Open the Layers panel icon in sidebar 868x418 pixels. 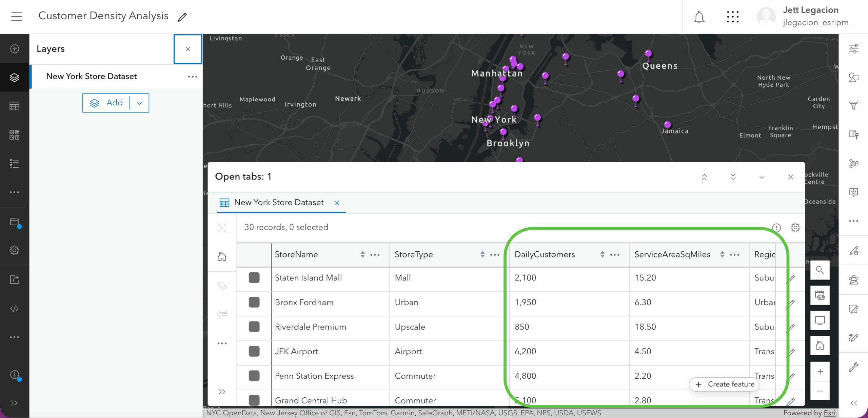click(x=14, y=77)
